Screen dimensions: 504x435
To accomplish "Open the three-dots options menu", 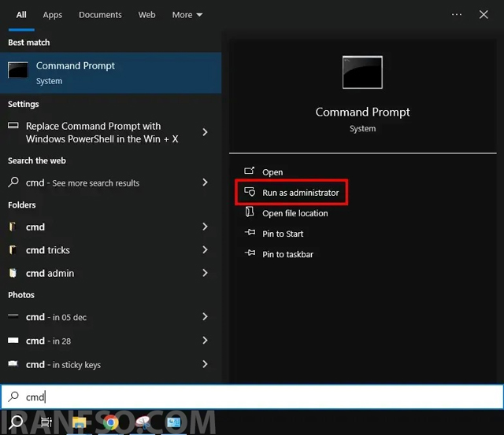I will 457,14.
